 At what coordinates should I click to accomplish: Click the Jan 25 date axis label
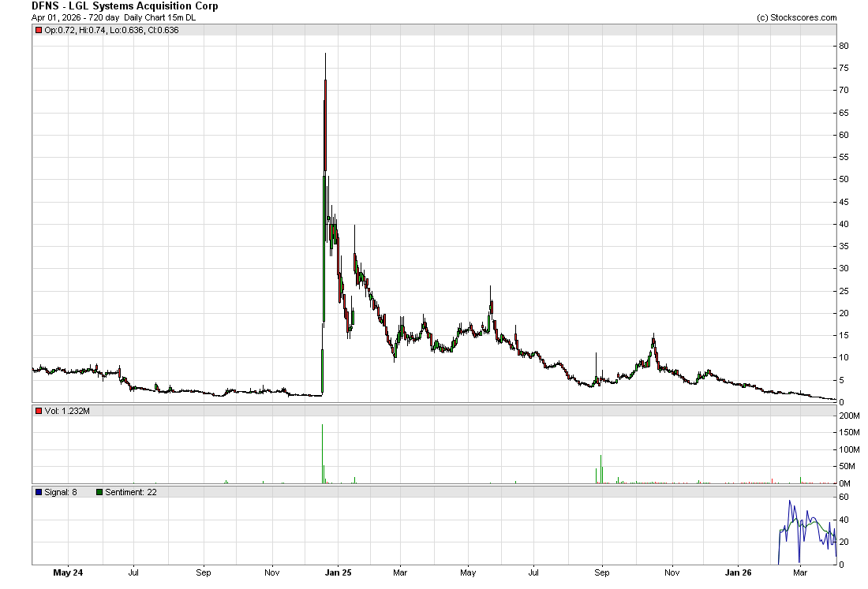(339, 572)
